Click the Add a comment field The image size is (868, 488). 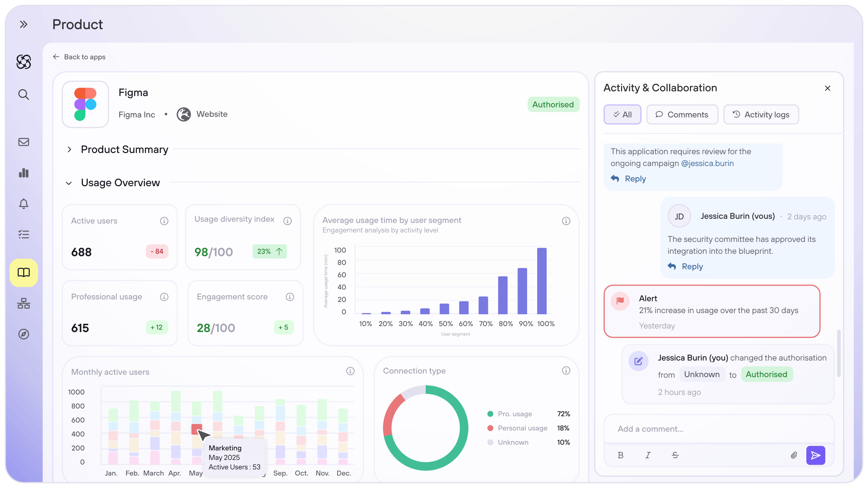click(718, 429)
